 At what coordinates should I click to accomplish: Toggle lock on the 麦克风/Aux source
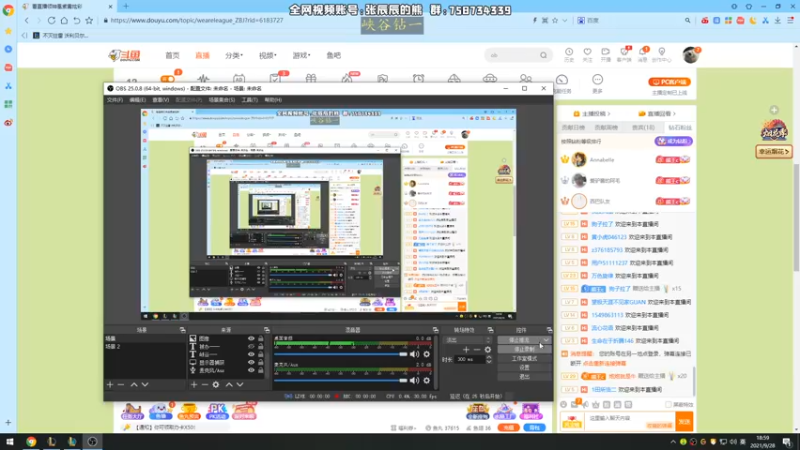pos(261,370)
